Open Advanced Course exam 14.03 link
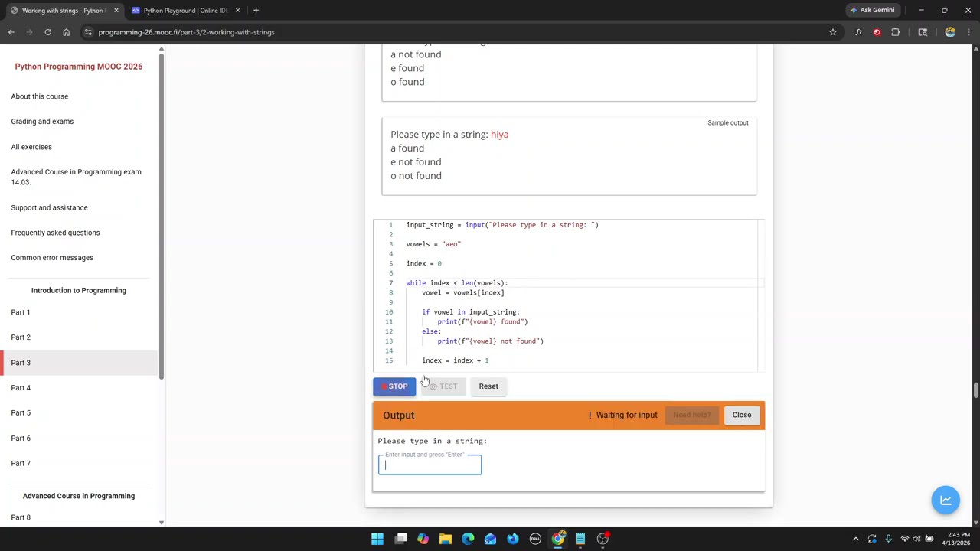 (76, 177)
